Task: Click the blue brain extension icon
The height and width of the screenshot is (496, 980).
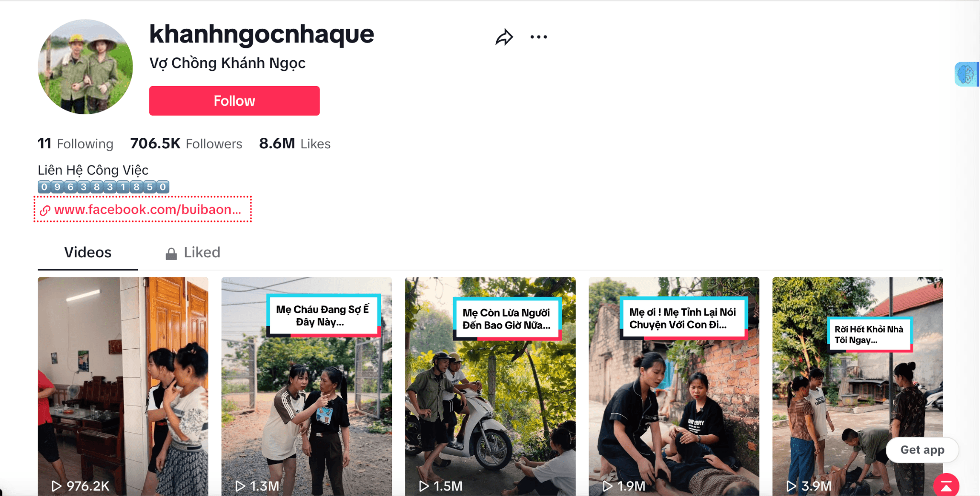Action: click(x=966, y=74)
